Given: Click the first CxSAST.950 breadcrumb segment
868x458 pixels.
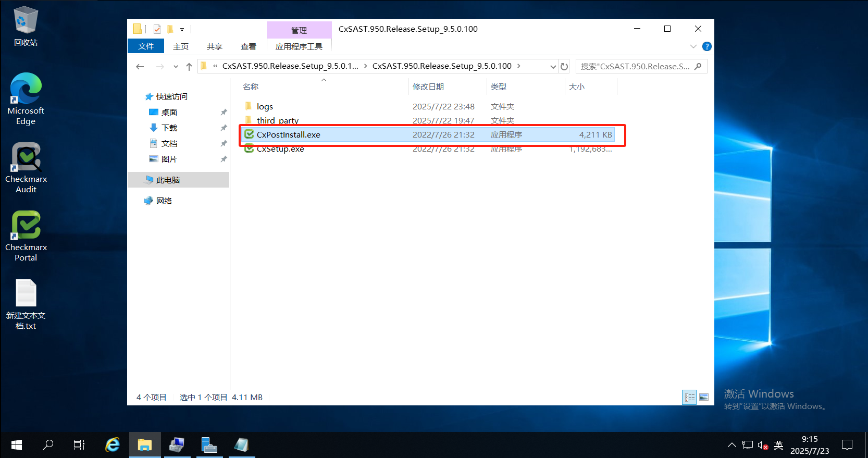Looking at the screenshot, I should [x=290, y=66].
